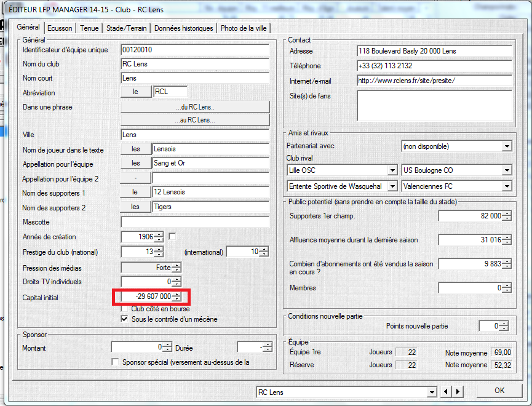Click the Réserve Note moyenne value
Image resolution: width=532 pixels, height=406 pixels.
pyautogui.click(x=502, y=365)
